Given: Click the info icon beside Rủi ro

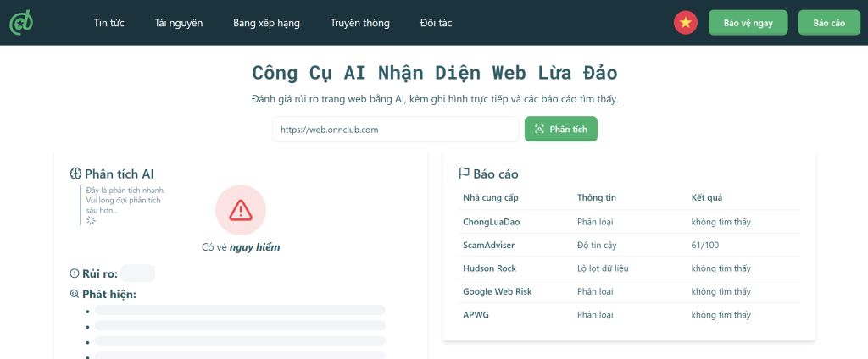Looking at the screenshot, I should [75, 273].
